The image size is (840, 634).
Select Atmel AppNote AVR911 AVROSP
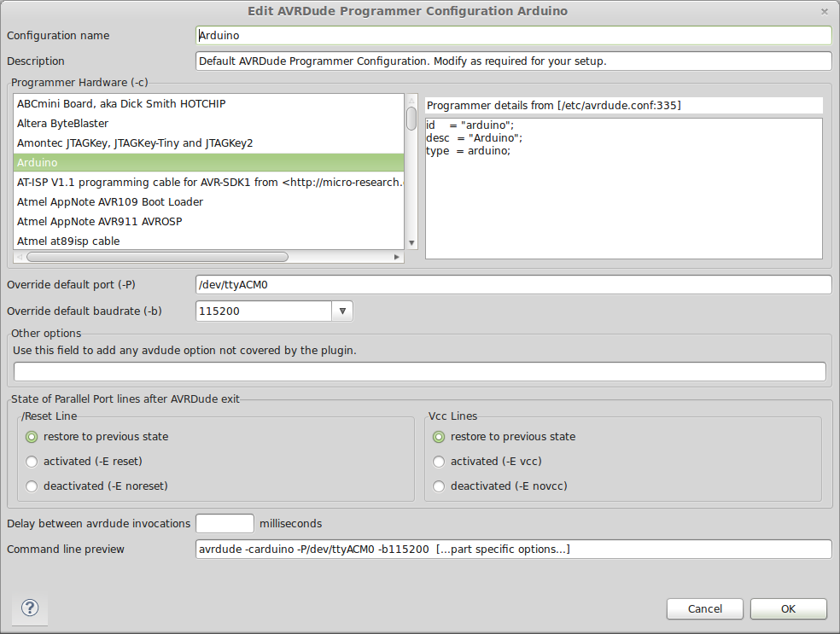pyautogui.click(x=208, y=221)
